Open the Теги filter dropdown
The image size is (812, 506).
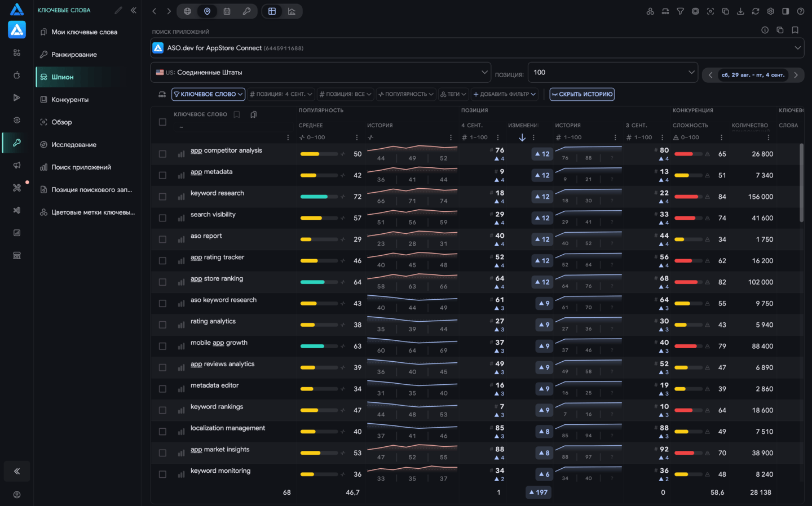(453, 94)
